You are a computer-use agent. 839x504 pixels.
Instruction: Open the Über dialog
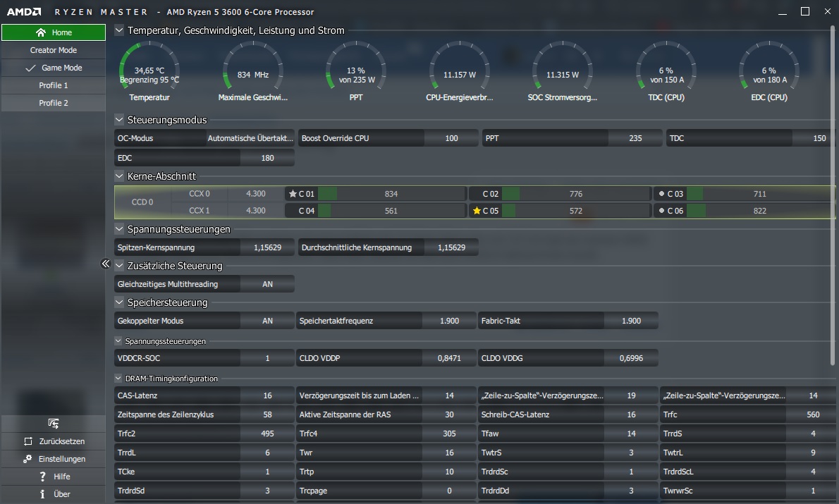click(54, 494)
